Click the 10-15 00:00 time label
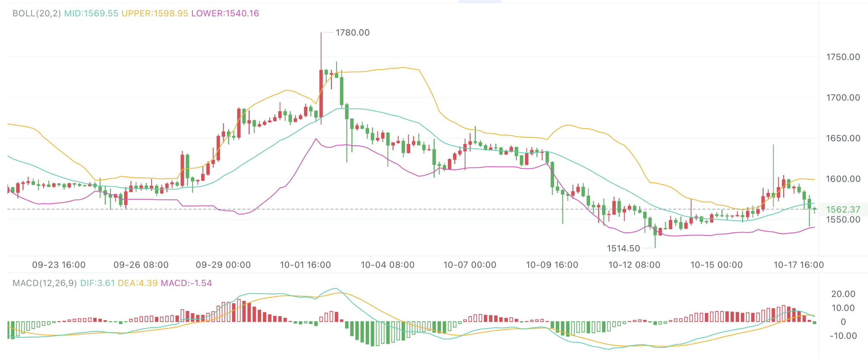Screen dimensions: 868x357 717,265
